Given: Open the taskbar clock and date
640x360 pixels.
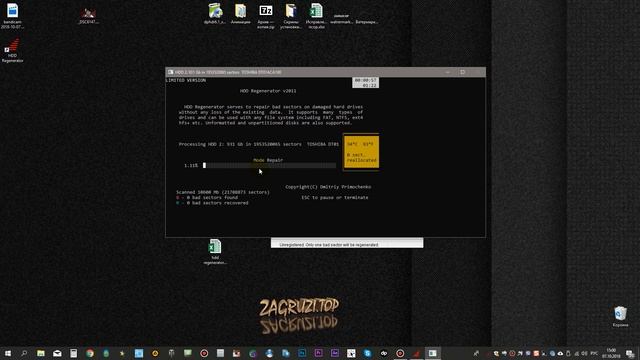Looking at the screenshot, I should click(x=611, y=353).
